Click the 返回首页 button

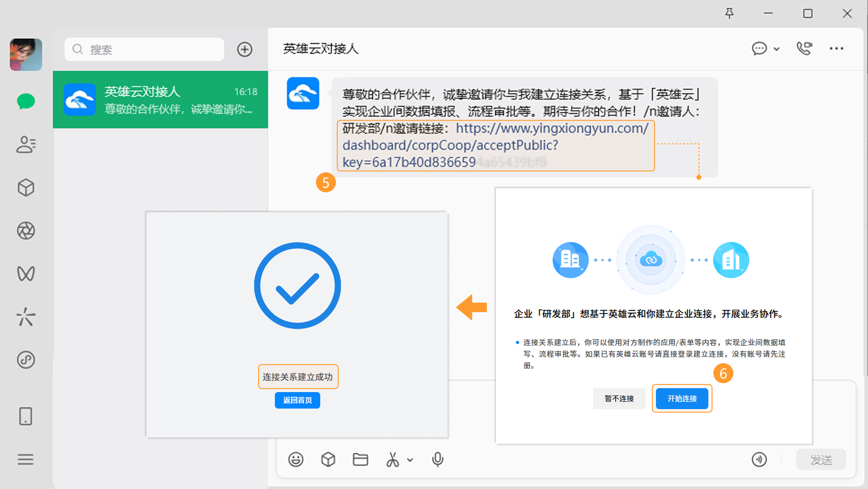tap(297, 400)
